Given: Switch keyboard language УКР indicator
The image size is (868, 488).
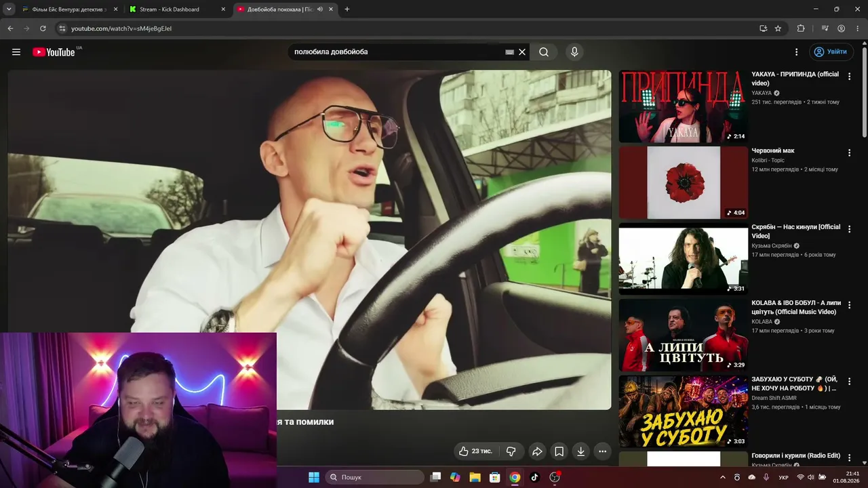Looking at the screenshot, I should tap(783, 477).
